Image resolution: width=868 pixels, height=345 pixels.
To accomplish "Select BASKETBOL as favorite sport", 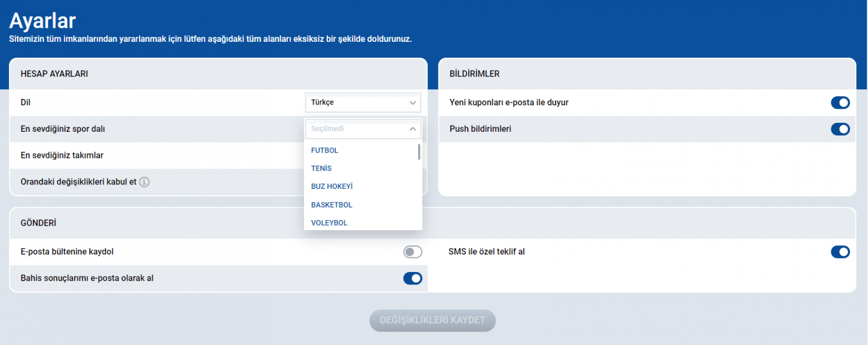I will pos(332,205).
